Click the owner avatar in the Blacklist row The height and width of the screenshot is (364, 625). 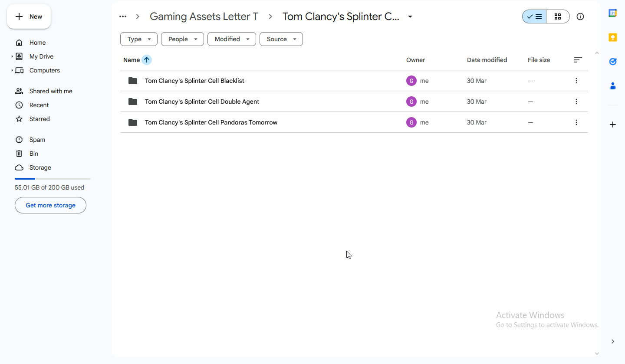pyautogui.click(x=411, y=81)
